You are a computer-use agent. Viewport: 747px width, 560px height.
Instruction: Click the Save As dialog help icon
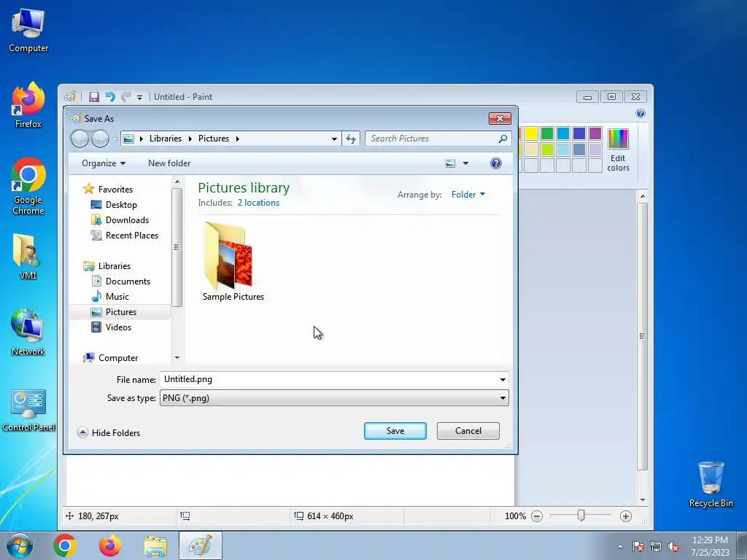[496, 163]
